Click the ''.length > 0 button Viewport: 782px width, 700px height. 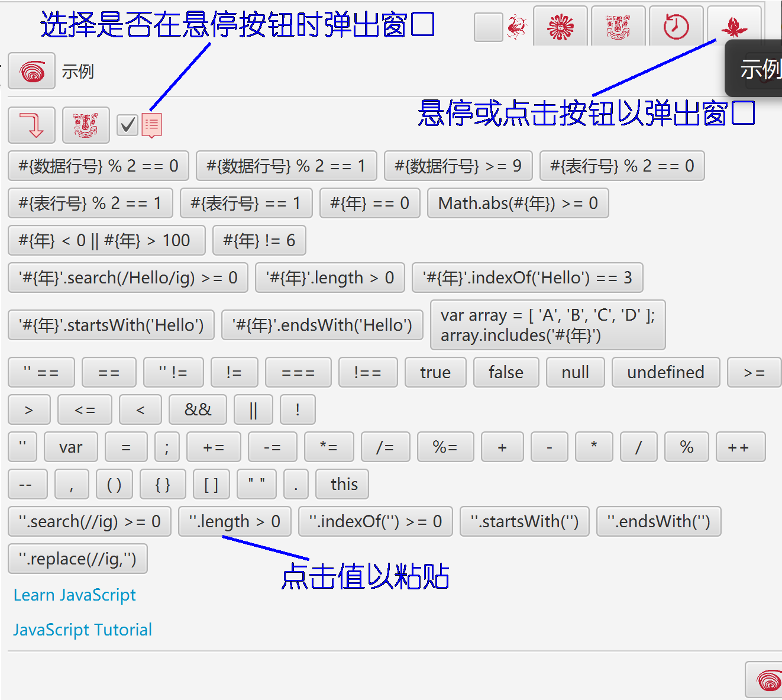point(235,521)
